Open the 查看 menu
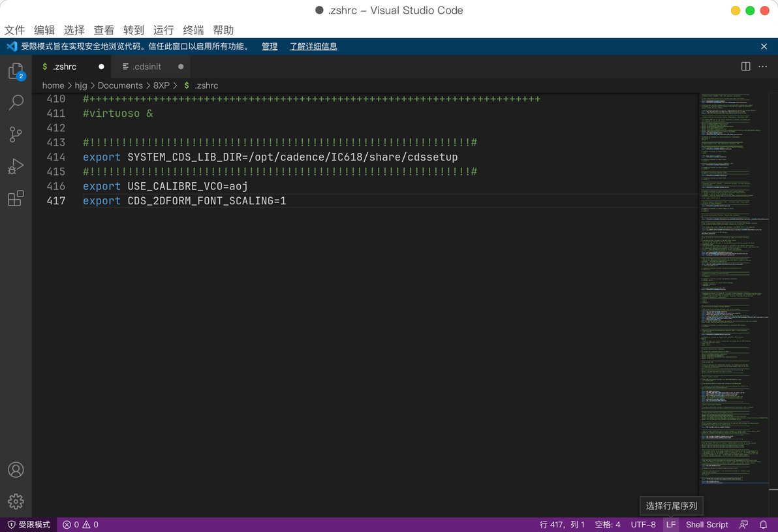 (104, 30)
